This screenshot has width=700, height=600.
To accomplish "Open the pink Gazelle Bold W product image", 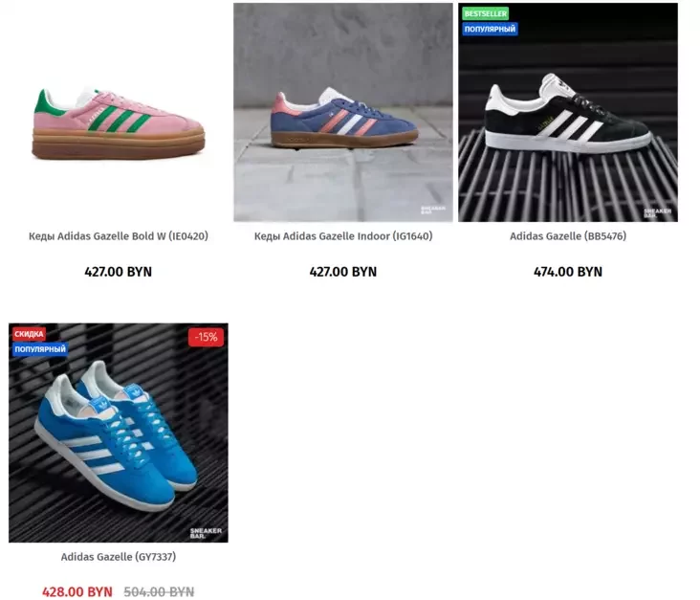I will click(119, 112).
